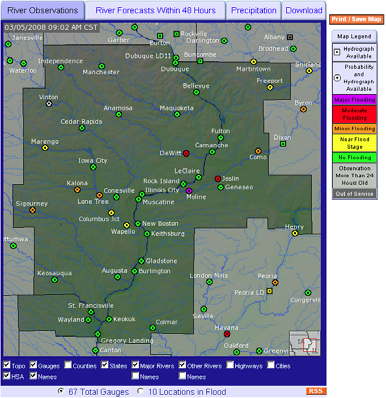Open the yellow Columbus Jct gauge marker
386x398 pixels.
(111, 213)
